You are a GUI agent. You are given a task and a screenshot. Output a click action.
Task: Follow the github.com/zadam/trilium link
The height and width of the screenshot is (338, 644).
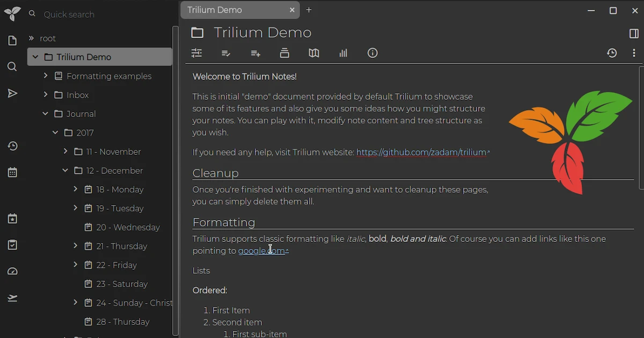pyautogui.click(x=422, y=152)
